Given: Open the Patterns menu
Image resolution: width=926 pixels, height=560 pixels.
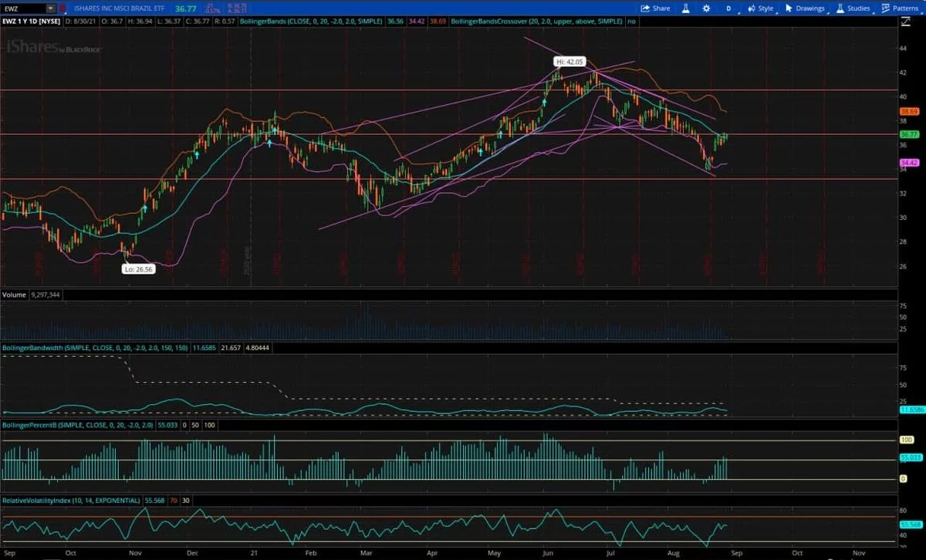Looking at the screenshot, I should tap(899, 8).
